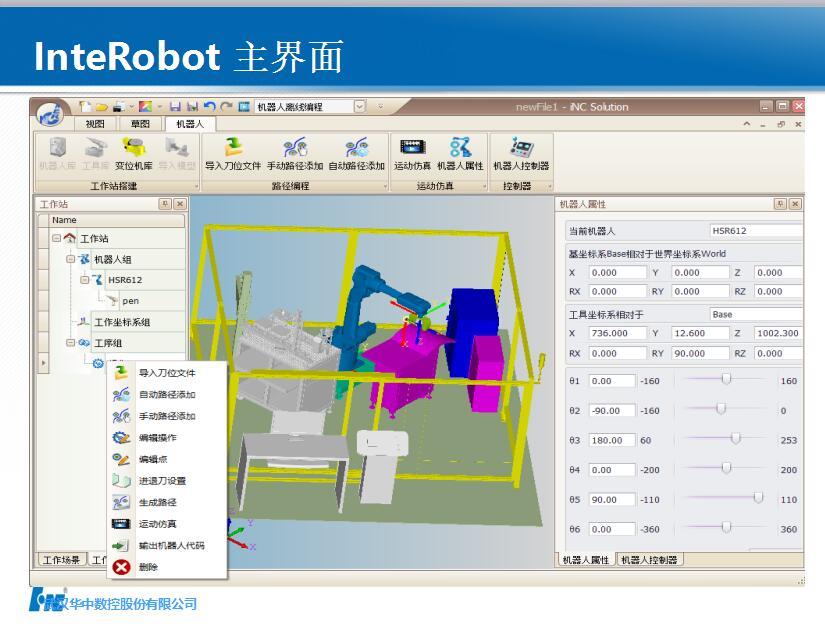Choose 输出机器人代码 from the context menu
Screen dimensions: 825x632
[167, 545]
